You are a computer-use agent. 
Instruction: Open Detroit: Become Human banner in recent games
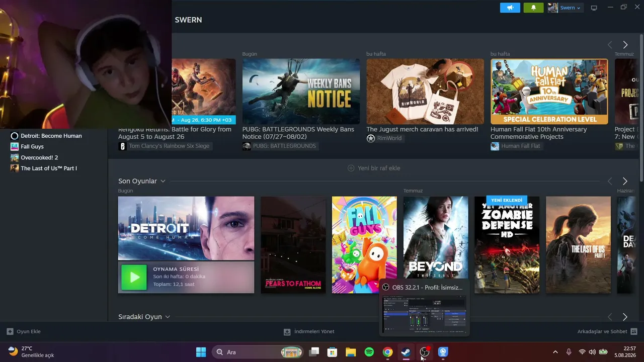[186, 228]
